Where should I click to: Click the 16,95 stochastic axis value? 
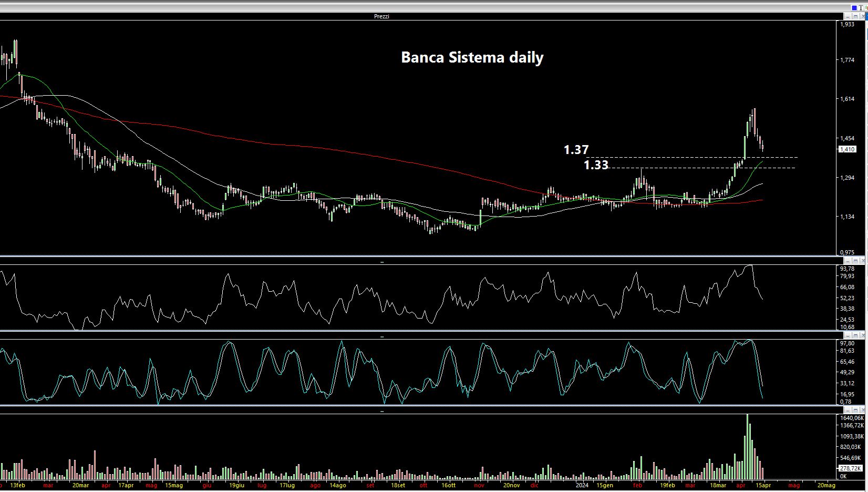click(847, 394)
